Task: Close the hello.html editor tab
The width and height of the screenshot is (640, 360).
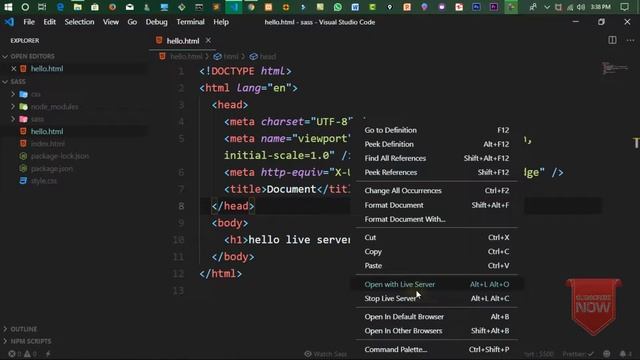Action: [208, 40]
